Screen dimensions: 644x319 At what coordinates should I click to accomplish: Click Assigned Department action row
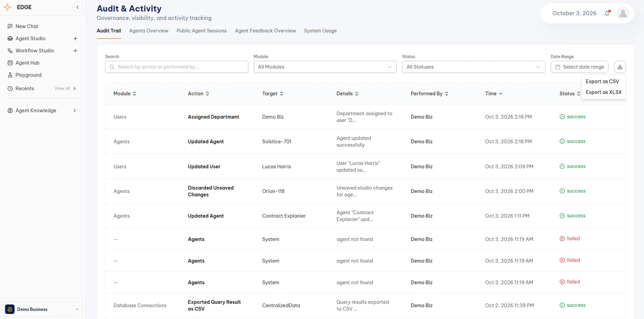[213, 117]
